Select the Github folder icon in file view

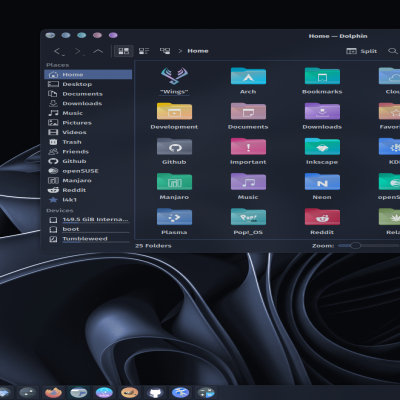coord(174,146)
